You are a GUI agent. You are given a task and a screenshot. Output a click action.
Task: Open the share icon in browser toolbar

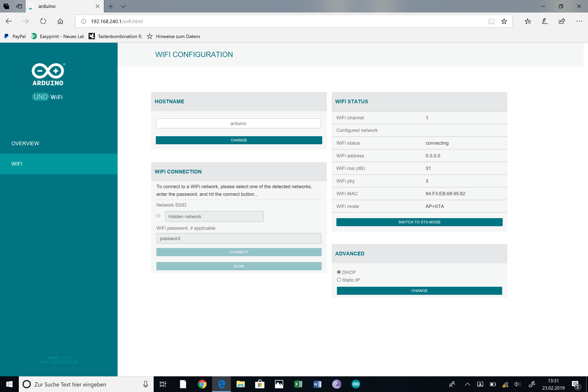[x=562, y=21]
